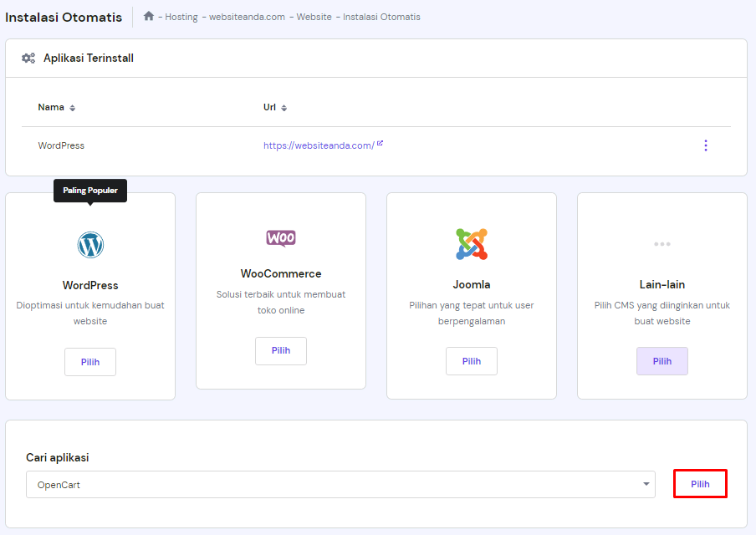Select Website in the breadcrumb
Viewport: 756px width, 535px height.
pos(314,17)
